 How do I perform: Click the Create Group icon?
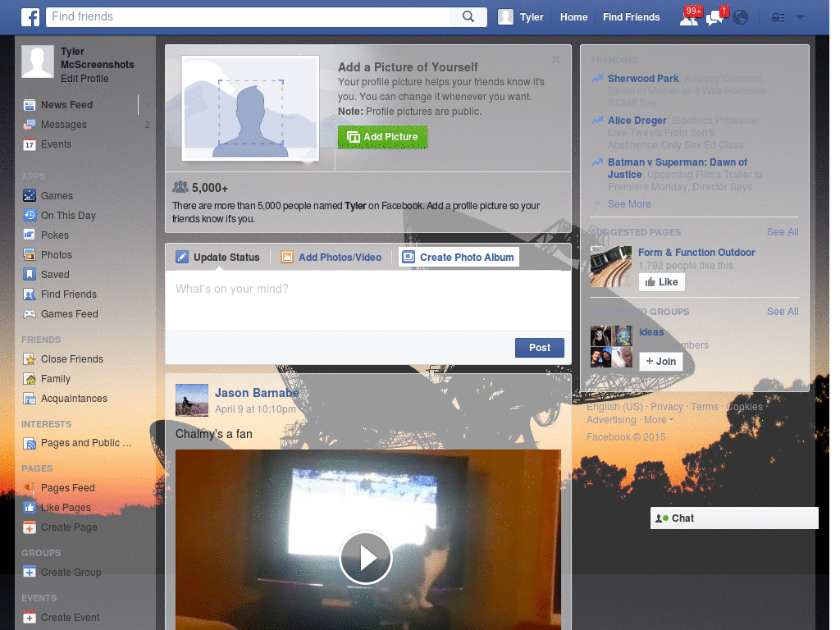pyautogui.click(x=30, y=572)
